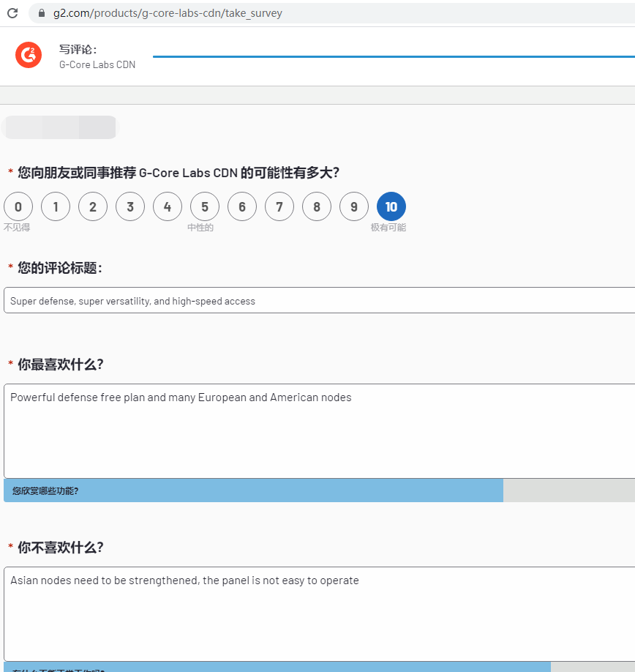
Task: Select rating 8 radio button
Action: 317,206
